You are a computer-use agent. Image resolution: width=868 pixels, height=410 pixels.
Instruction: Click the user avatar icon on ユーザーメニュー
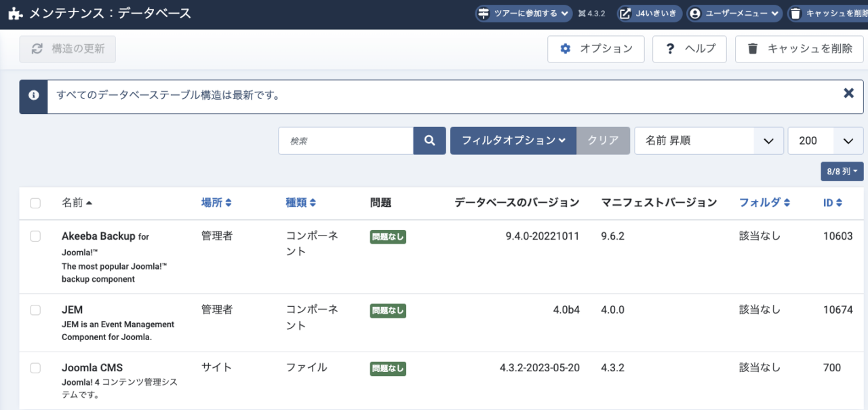(x=694, y=14)
